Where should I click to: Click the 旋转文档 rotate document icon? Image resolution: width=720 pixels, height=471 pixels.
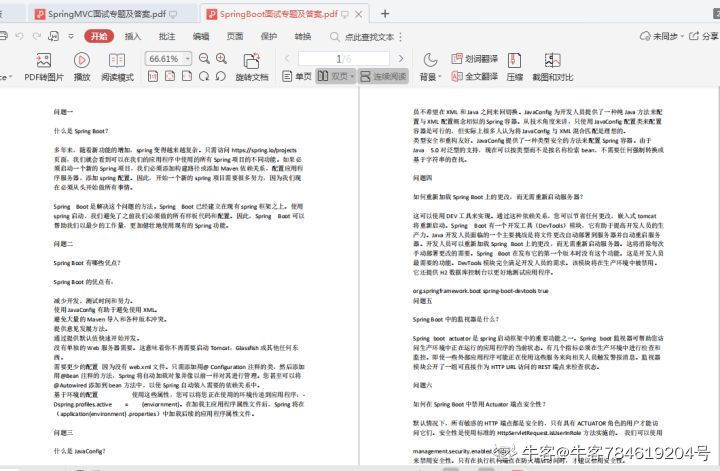pyautogui.click(x=251, y=61)
